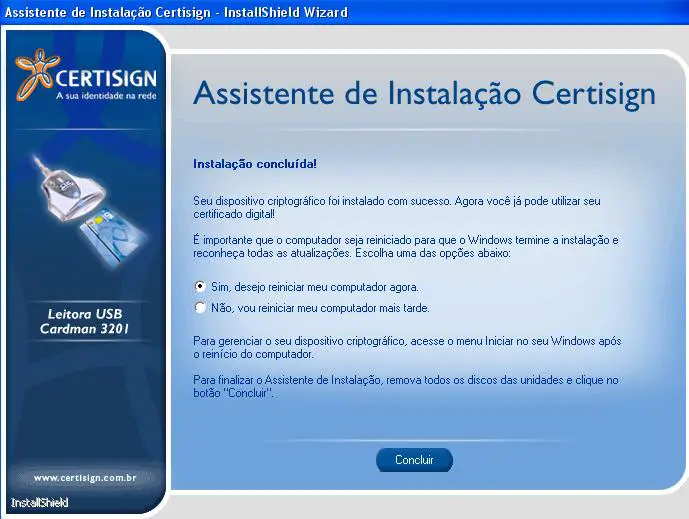The image size is (689, 519).
Task: Click the 'É importante que o computador' paragraph
Action: tap(406, 247)
